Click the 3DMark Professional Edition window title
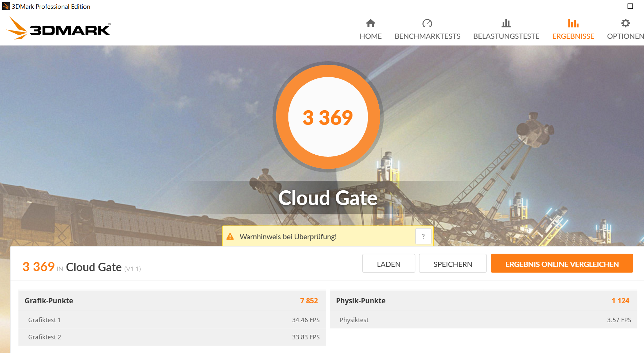The image size is (644, 353). (x=51, y=6)
